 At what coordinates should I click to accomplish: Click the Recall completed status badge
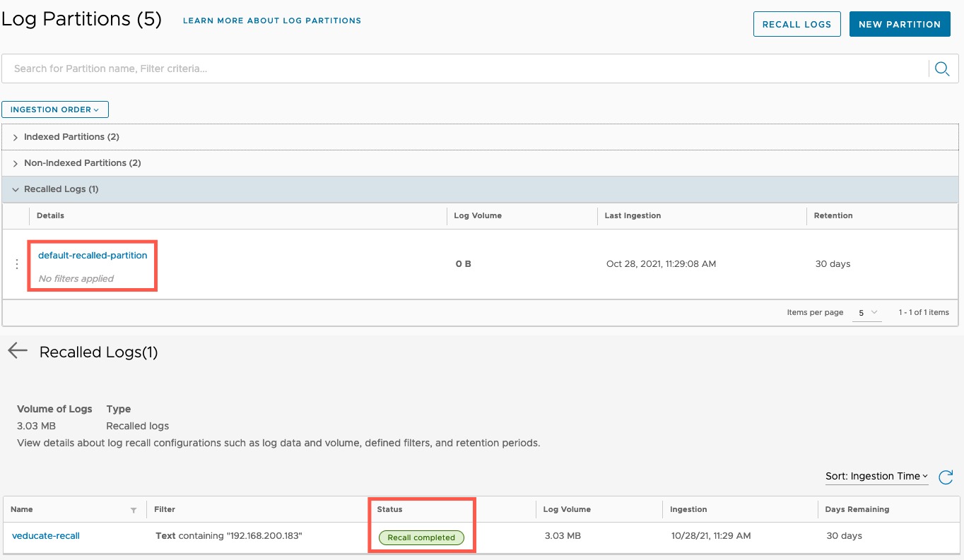coord(421,537)
